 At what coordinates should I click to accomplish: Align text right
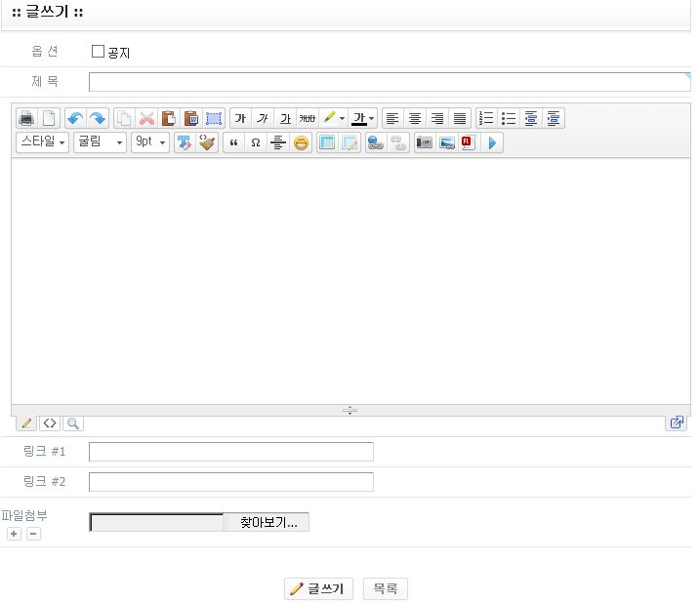[437, 118]
